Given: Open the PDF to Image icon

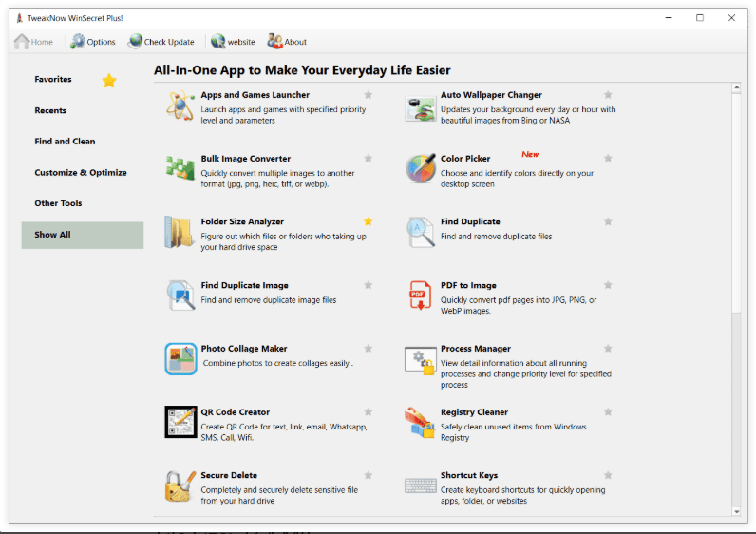Looking at the screenshot, I should [x=420, y=295].
